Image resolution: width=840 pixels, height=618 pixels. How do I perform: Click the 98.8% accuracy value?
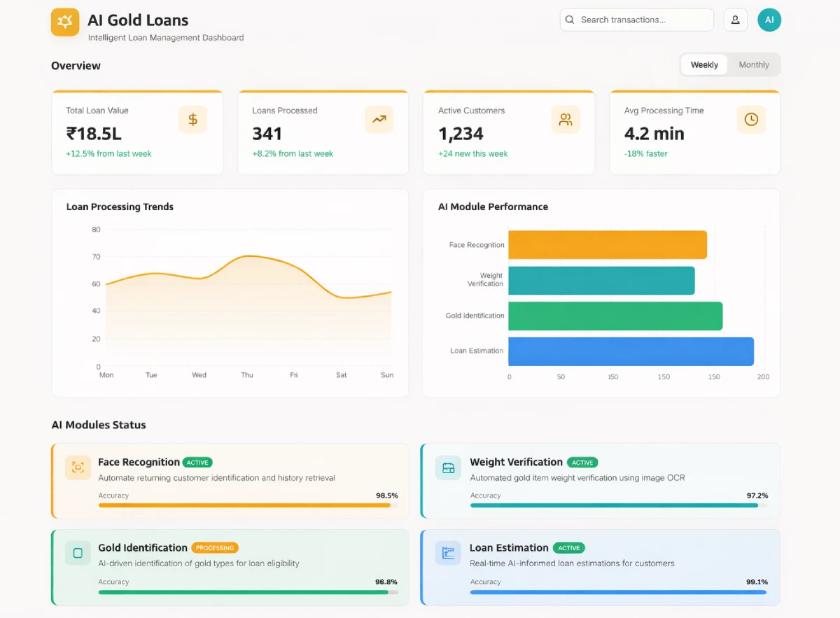(386, 582)
